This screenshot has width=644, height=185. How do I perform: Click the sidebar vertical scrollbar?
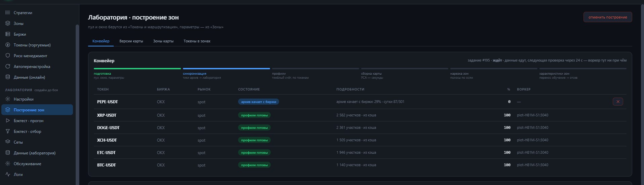[x=77, y=104]
